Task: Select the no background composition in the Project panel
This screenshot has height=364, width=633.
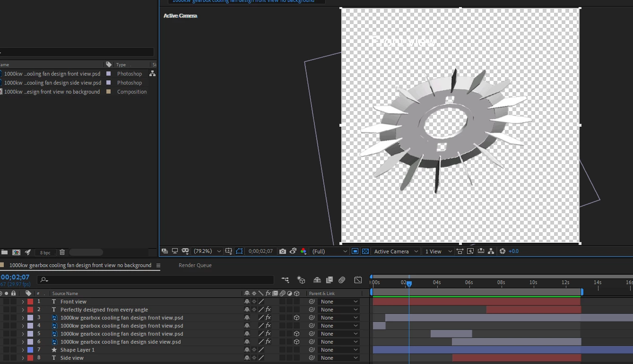Action: pyautogui.click(x=52, y=92)
